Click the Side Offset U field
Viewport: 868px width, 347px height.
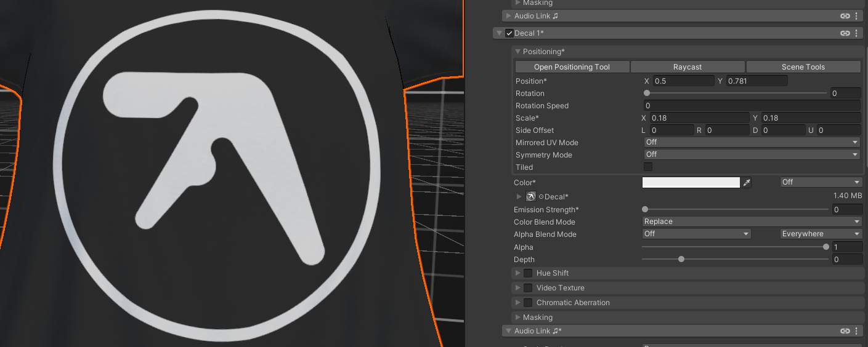pos(838,130)
